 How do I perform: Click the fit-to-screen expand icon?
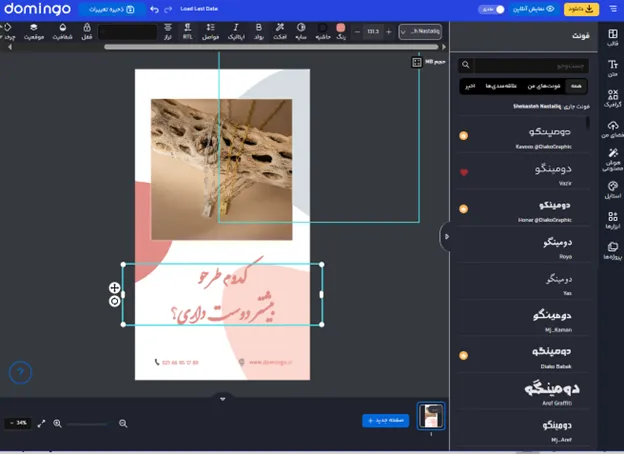42,424
